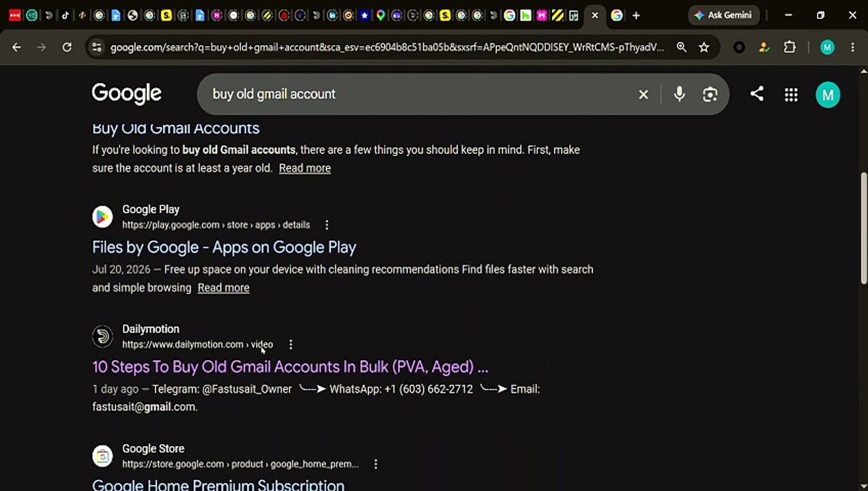Reload the current page
Viewport: 868px width, 491px height.
coord(67,47)
